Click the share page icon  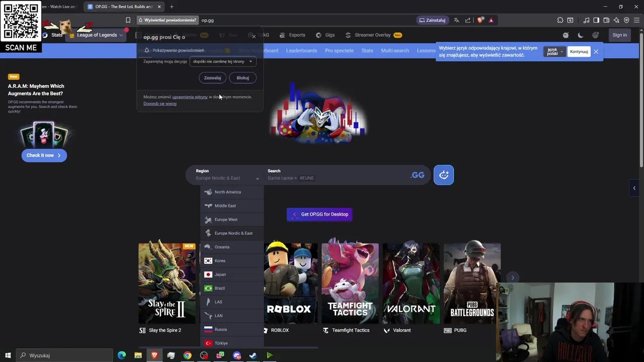468,20
